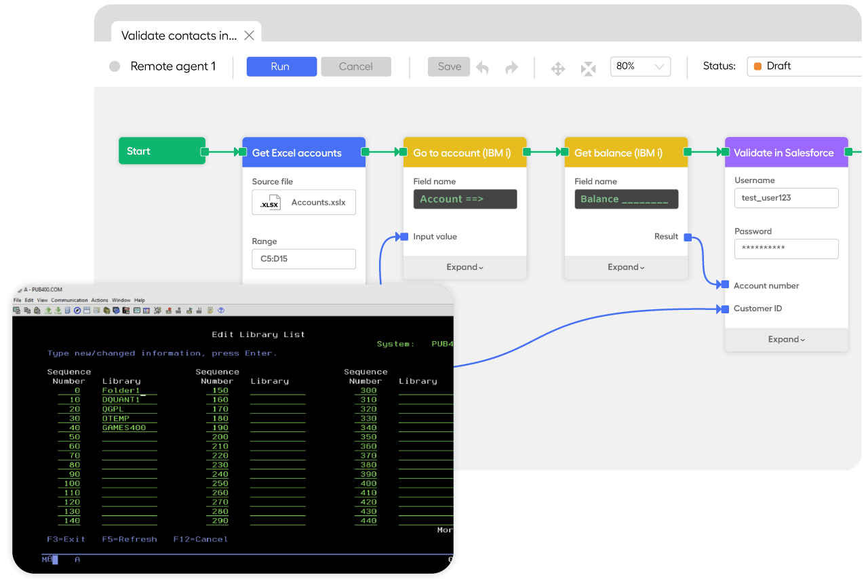868x588 pixels.
Task: Select the pan/move canvas tool icon
Action: (x=557, y=68)
